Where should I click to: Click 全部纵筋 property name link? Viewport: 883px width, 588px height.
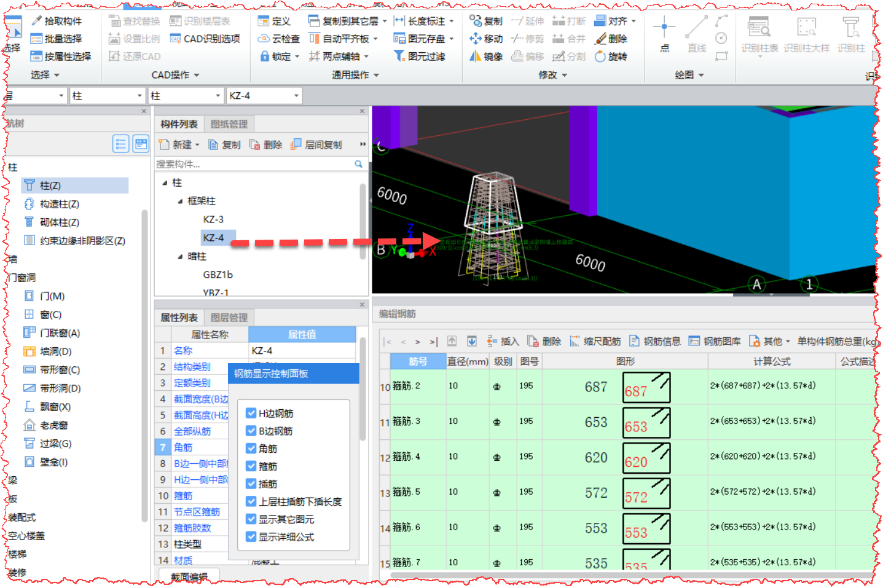click(x=192, y=431)
